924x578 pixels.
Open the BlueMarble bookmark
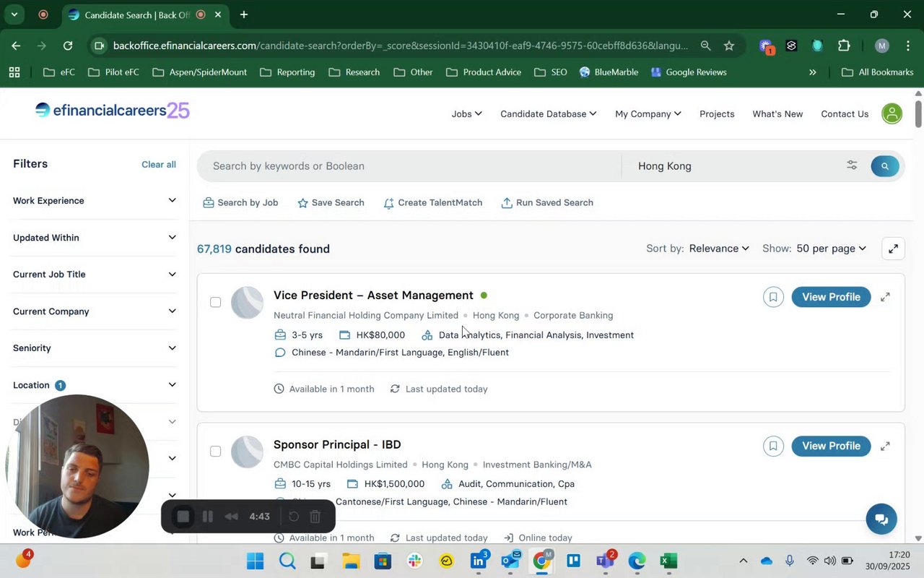click(609, 72)
